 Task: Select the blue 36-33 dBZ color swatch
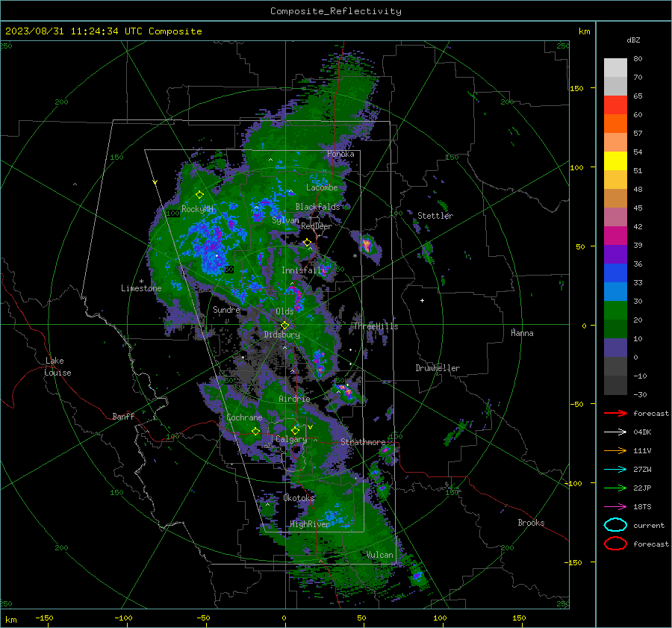click(615, 273)
